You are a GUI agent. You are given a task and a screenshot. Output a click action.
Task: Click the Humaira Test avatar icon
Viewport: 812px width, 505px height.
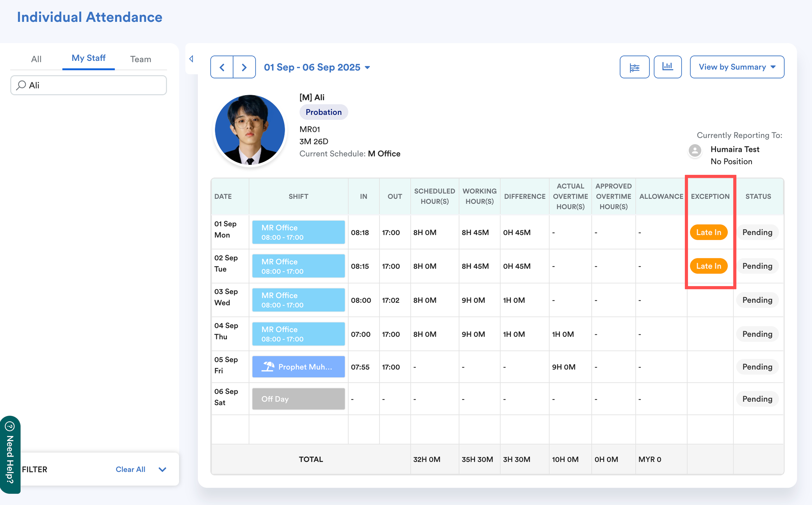pos(695,150)
